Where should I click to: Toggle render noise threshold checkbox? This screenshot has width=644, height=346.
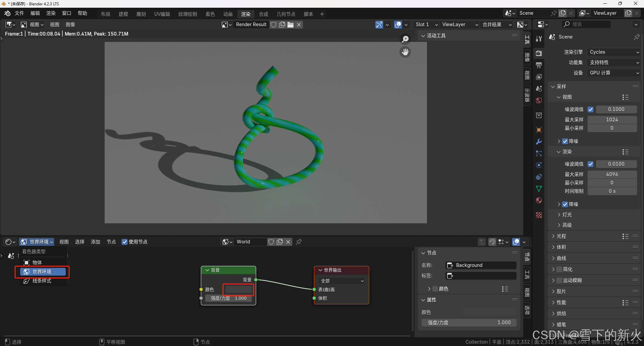(591, 164)
